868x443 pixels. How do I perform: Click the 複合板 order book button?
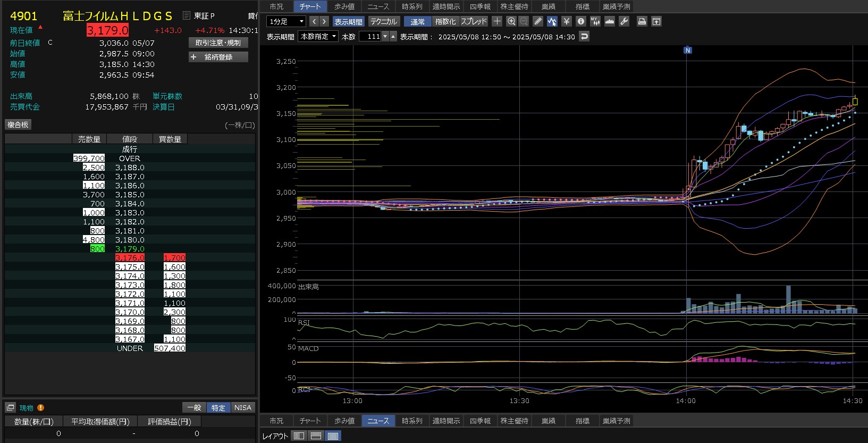pyautogui.click(x=18, y=124)
